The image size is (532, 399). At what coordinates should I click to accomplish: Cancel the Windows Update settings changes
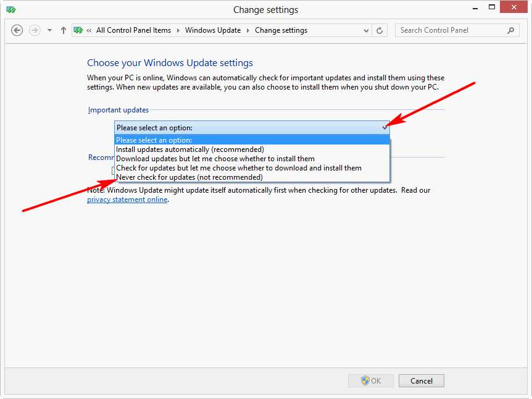tap(422, 380)
